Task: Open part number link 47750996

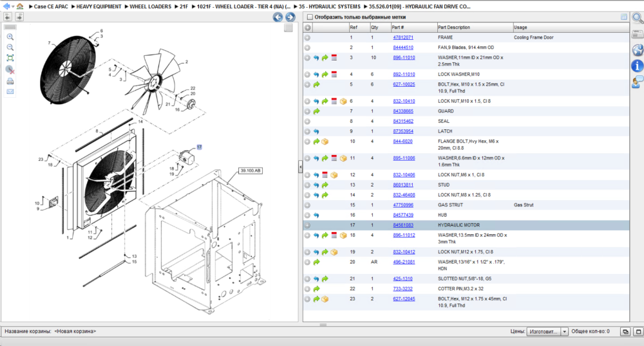Action: tap(403, 205)
